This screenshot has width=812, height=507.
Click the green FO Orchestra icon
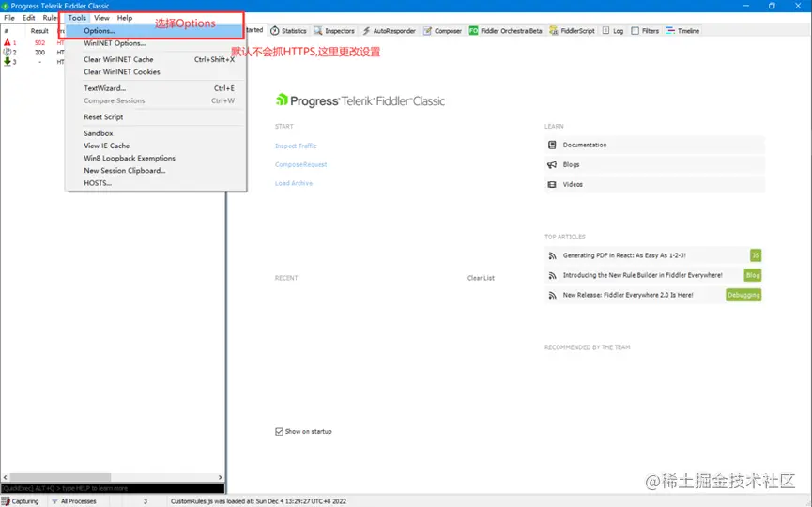(473, 31)
